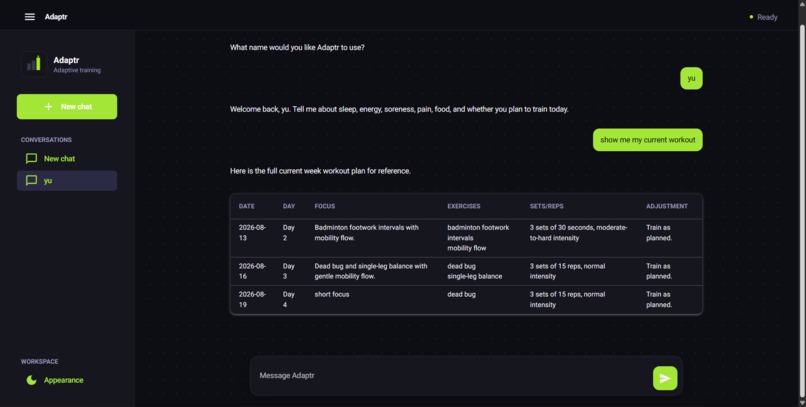The height and width of the screenshot is (407, 806).
Task: Click 'Train as planned' in Day 4 row
Action: point(659,300)
